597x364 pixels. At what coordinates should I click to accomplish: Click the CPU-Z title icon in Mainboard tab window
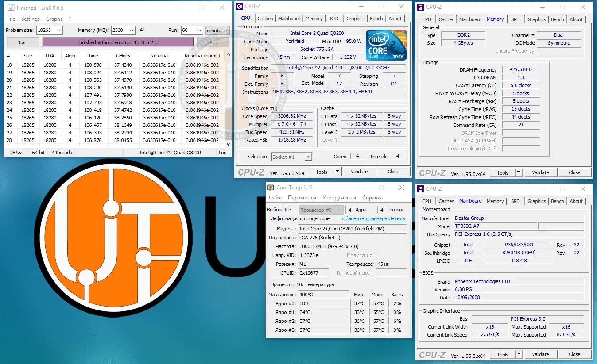[x=421, y=189]
